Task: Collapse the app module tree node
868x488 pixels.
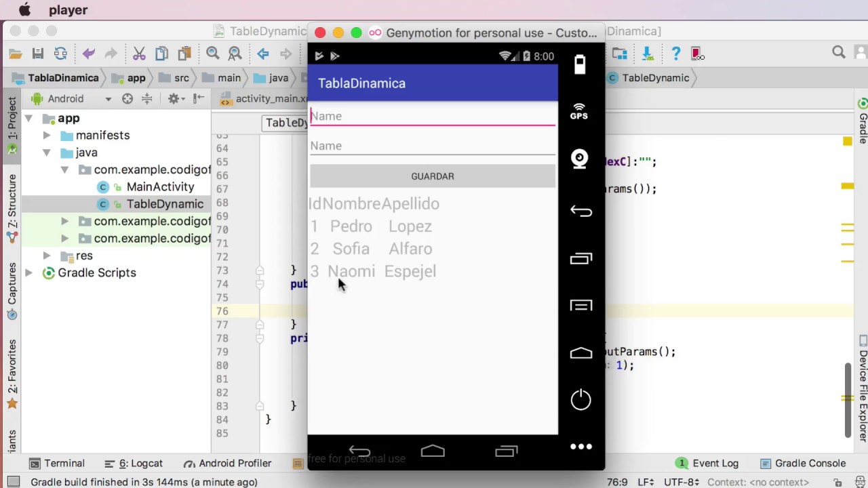Action: click(29, 119)
